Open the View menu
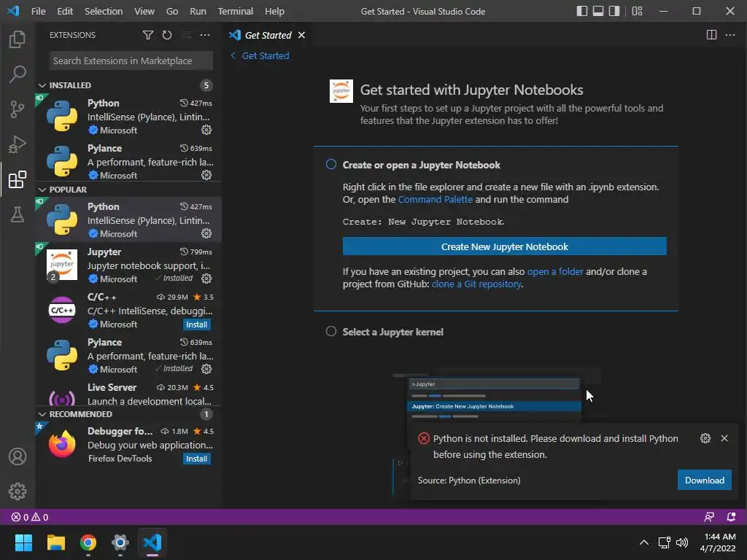Image resolution: width=747 pixels, height=560 pixels. click(144, 11)
